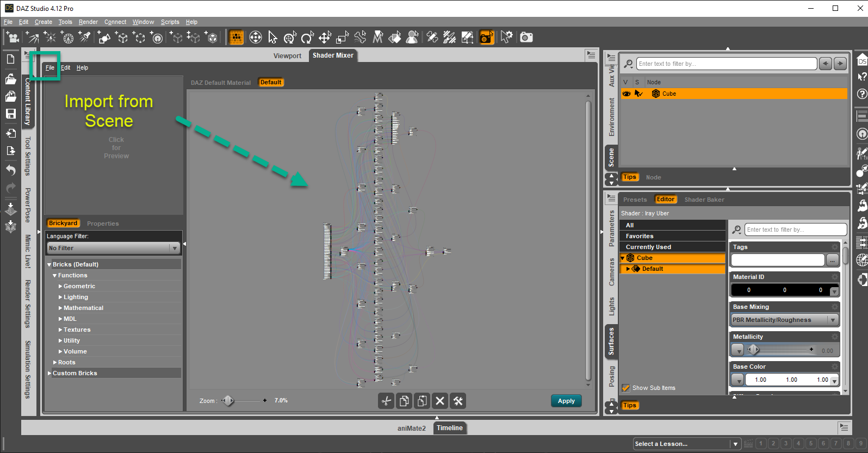
Task: Activate the orange Spot Render tool
Action: tap(487, 37)
